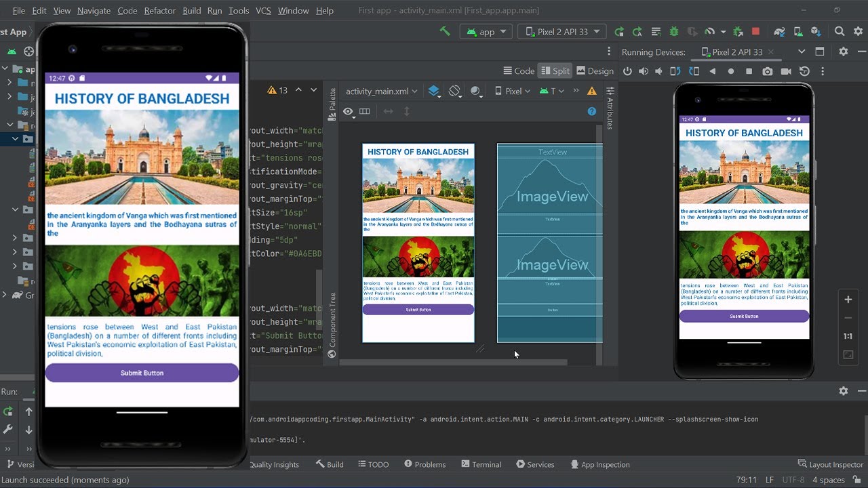
Task: Click the Submit Button in the design preview
Action: click(418, 310)
